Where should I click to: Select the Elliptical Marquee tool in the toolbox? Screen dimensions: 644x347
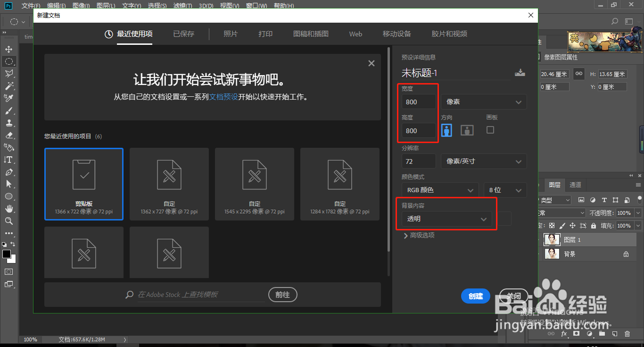coord(8,61)
